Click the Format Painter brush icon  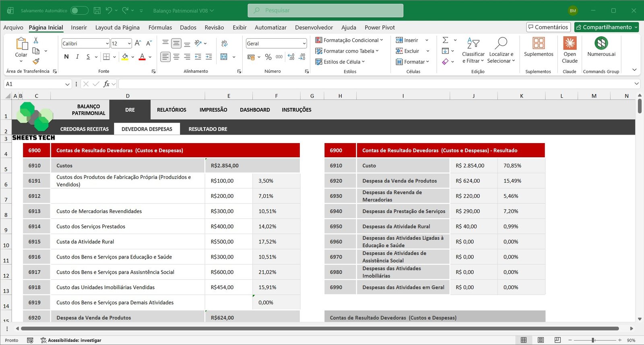tap(36, 61)
